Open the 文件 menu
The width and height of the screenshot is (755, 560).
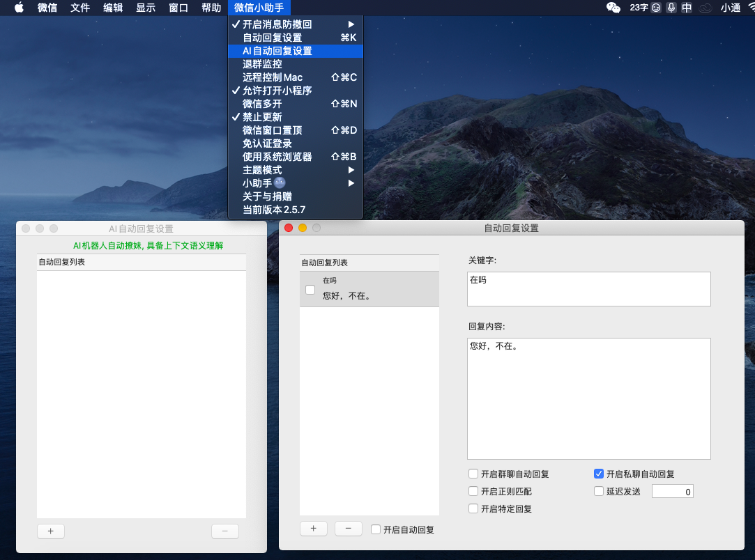point(80,8)
